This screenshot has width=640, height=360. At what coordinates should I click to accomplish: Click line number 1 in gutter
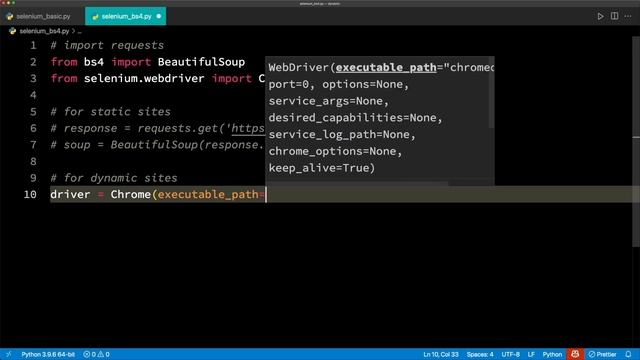33,45
